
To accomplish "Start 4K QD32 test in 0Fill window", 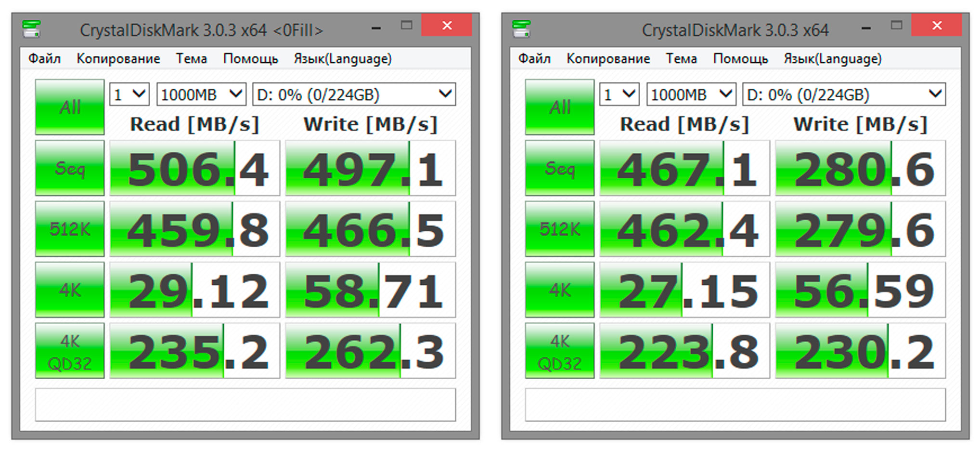I will coord(70,351).
